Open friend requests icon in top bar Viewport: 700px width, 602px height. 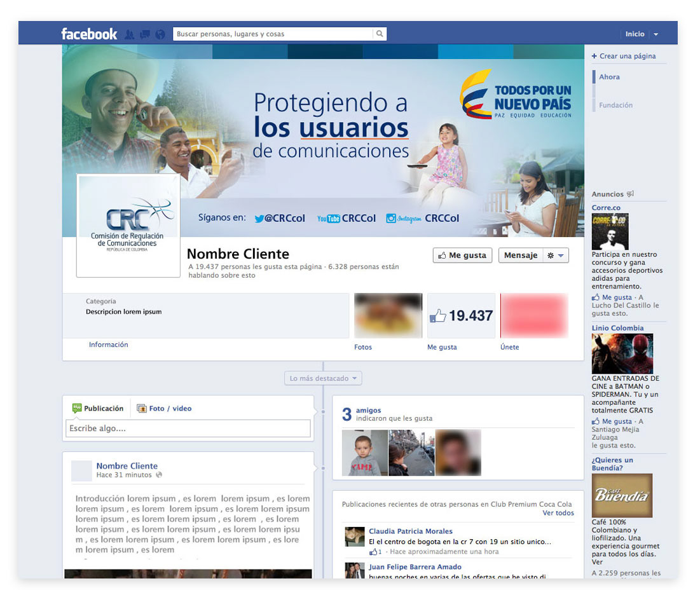(130, 34)
